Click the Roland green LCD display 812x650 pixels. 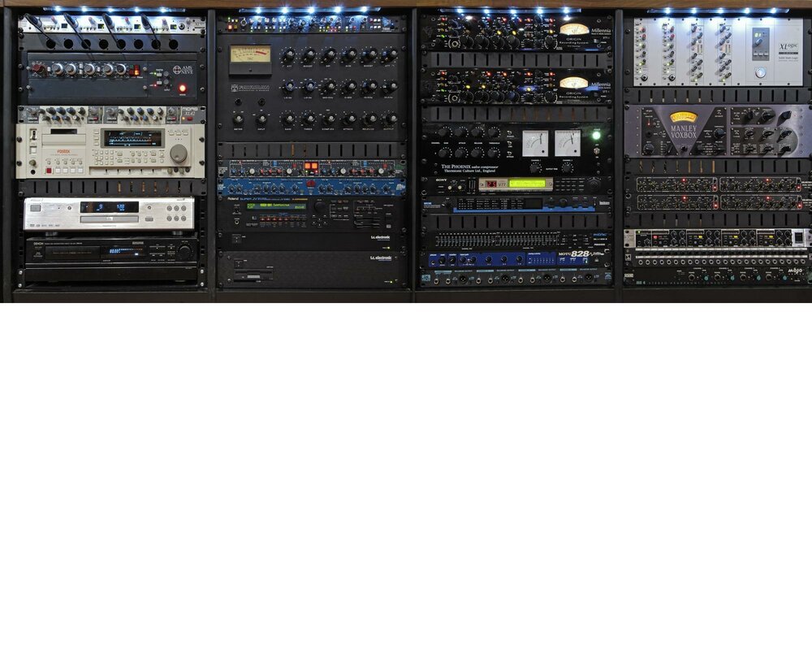coord(275,207)
